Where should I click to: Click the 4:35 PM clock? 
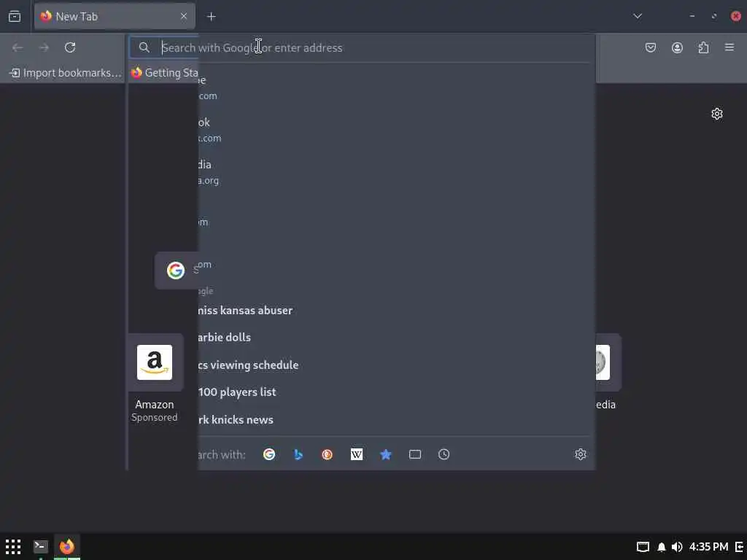(708, 547)
